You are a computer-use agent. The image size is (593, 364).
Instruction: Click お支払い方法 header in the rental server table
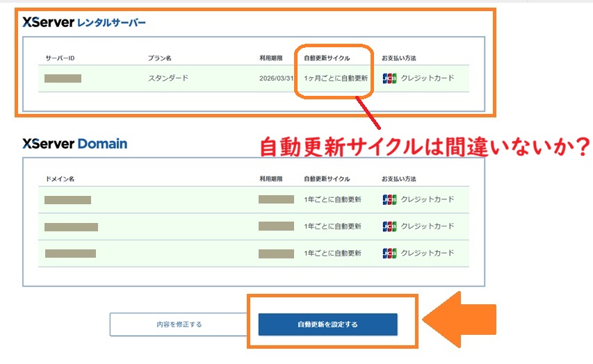[x=398, y=58]
